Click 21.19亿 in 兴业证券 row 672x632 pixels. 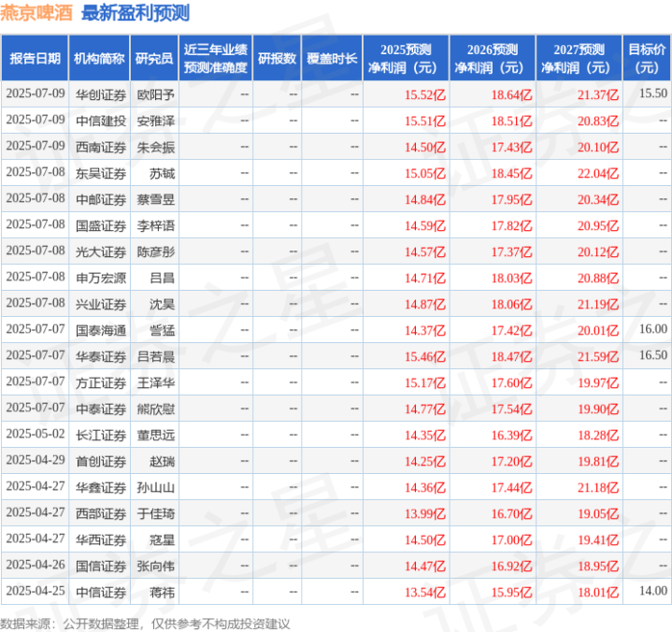coord(598,304)
